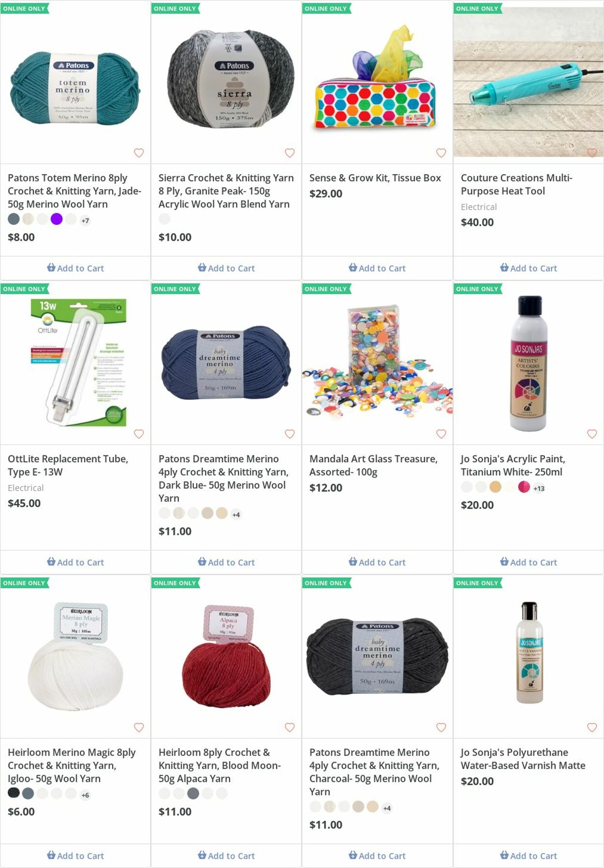Show +13 more Jo Sonja's paint colours
The height and width of the screenshot is (868, 604).
pyautogui.click(x=539, y=488)
